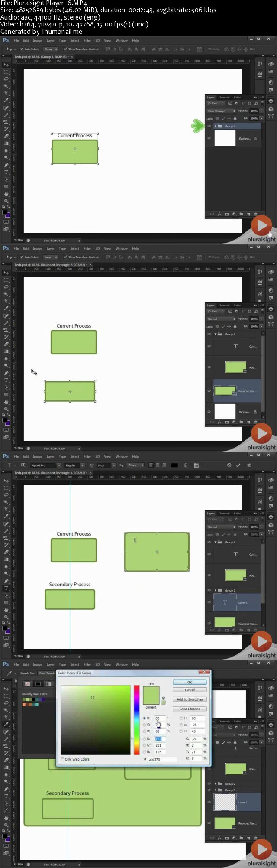Select the Type tool in the Rounded Rectangle 2 frame
The height and width of the screenshot is (868, 277).
6,380
